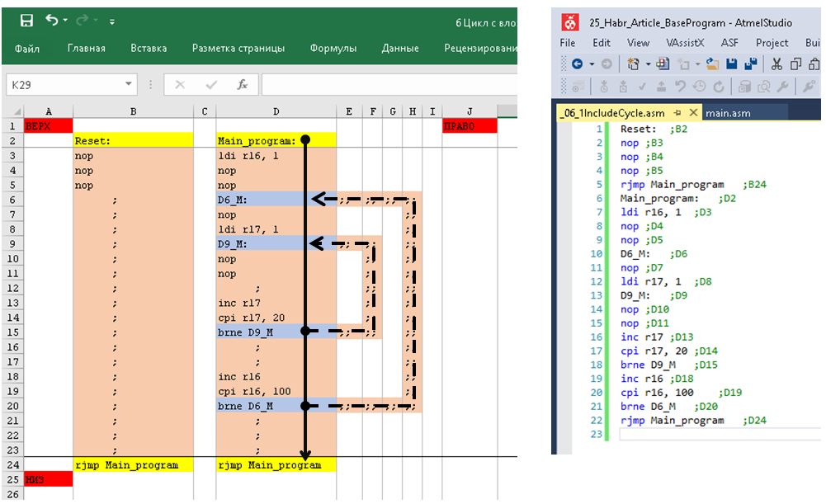This screenshot has width=826, height=504.
Task: Click the Excel Save icon
Action: click(x=26, y=21)
